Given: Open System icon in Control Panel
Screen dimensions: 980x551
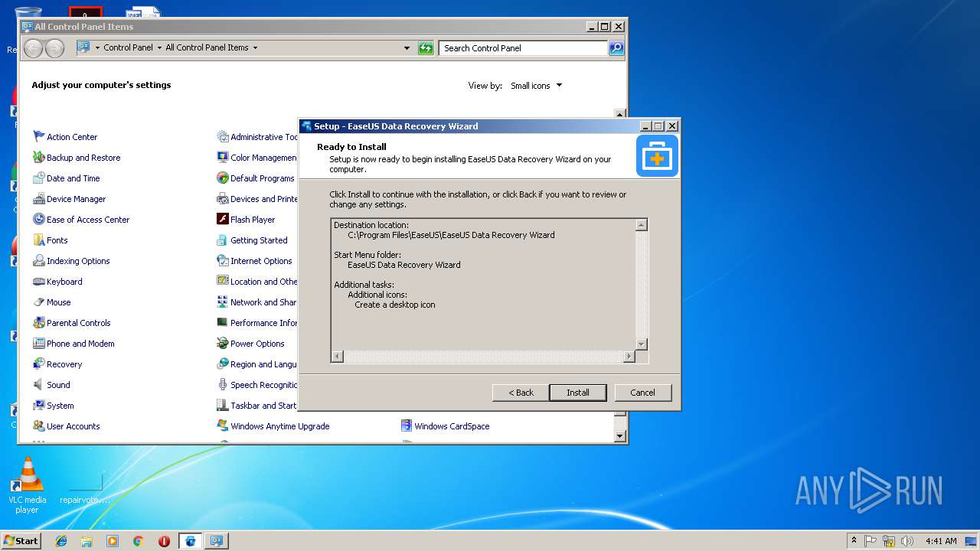Looking at the screenshot, I should pos(39,405).
